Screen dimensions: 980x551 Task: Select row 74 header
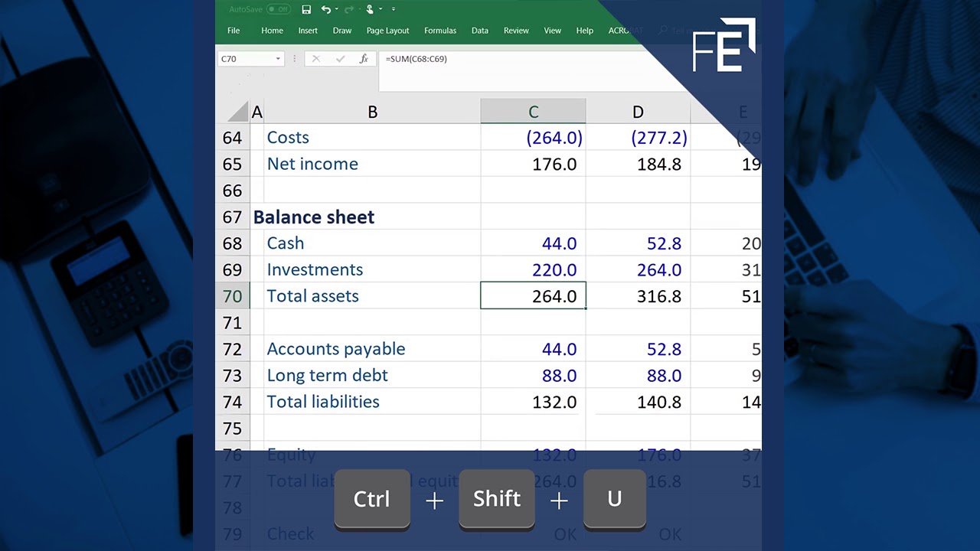(x=233, y=402)
